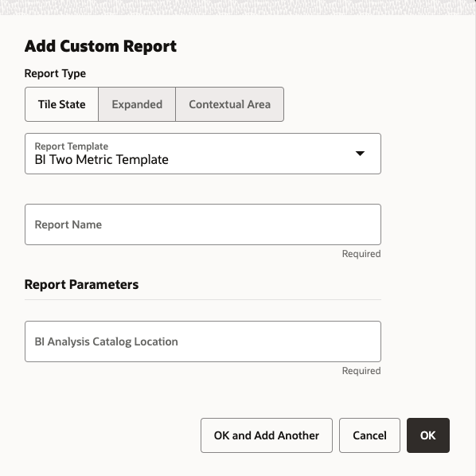This screenshot has width=476, height=476.
Task: Focus the Report Name input field
Action: (203, 224)
